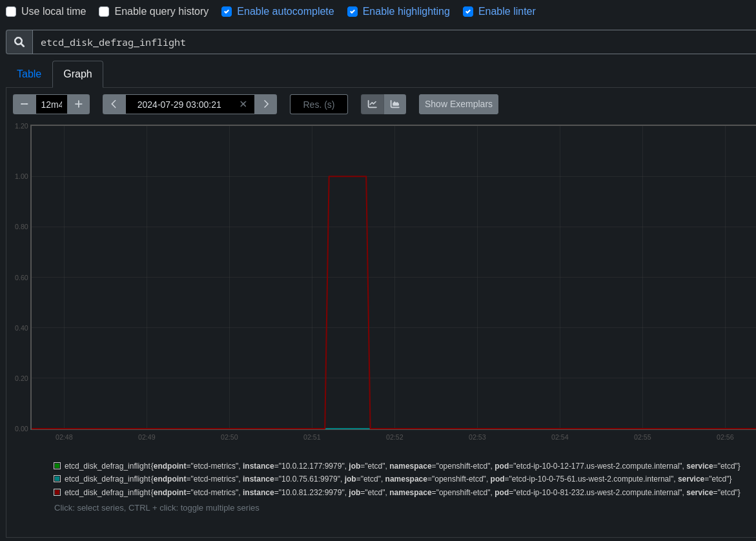Turn off the Enable linter checkbox
Viewport: 756px width, 541px height.
[x=468, y=12]
